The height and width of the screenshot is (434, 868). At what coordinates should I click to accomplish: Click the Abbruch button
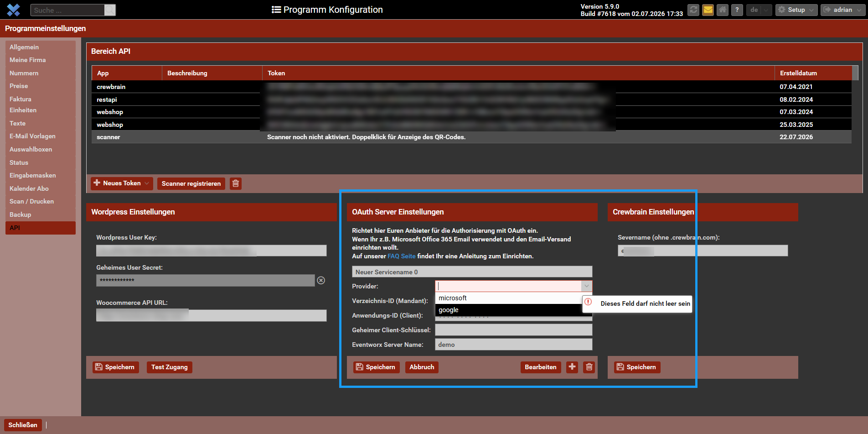[422, 367]
